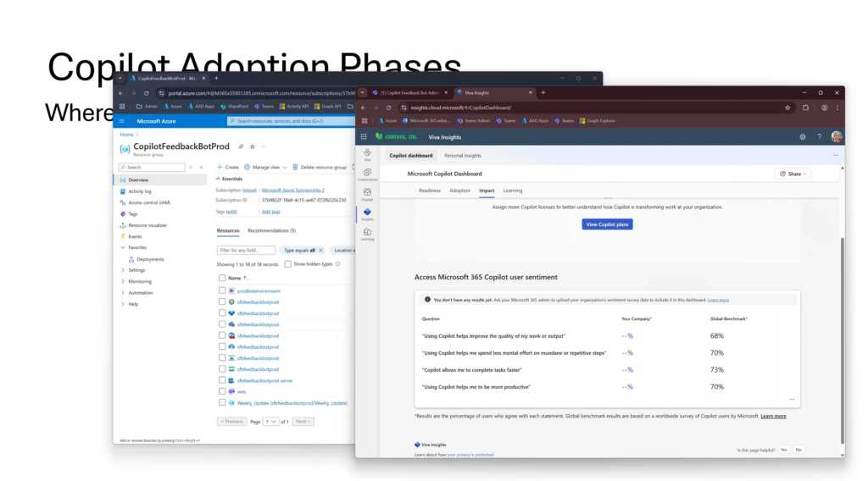Screen dimensions: 868x481
Task: Open the Recommendations (5) tab in Azure
Action: click(271, 230)
